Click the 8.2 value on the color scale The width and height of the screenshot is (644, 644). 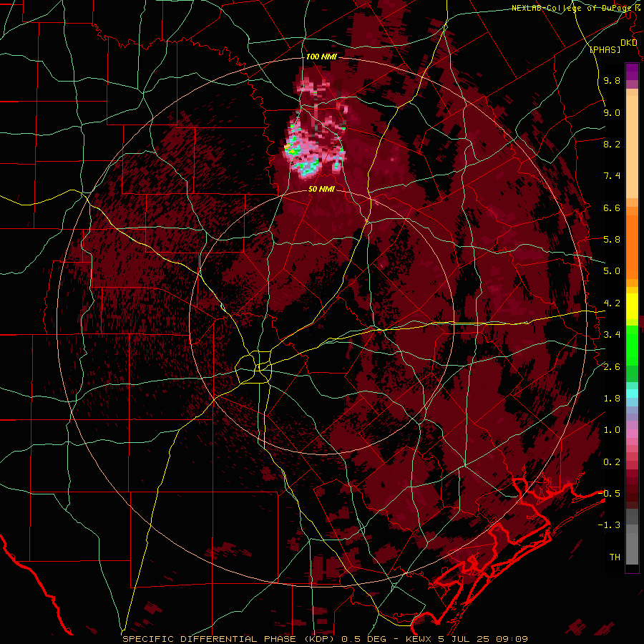pos(612,144)
